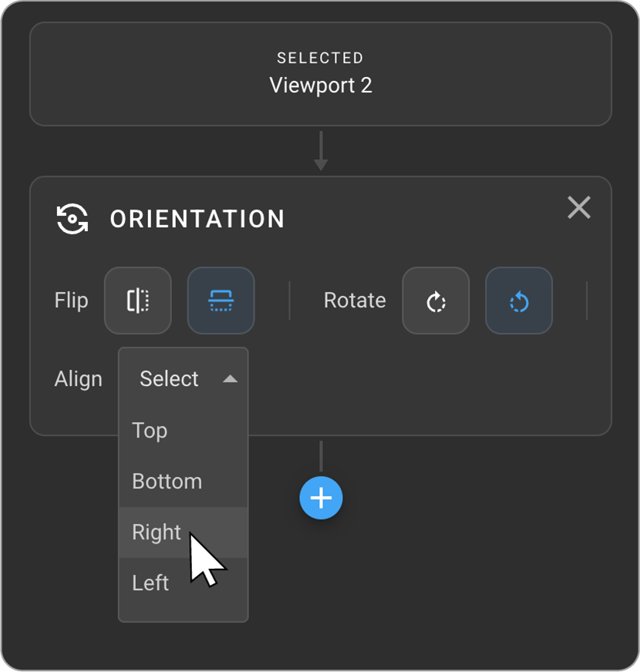
Task: Toggle the rotate counter-clockwise button
Action: 518,301
